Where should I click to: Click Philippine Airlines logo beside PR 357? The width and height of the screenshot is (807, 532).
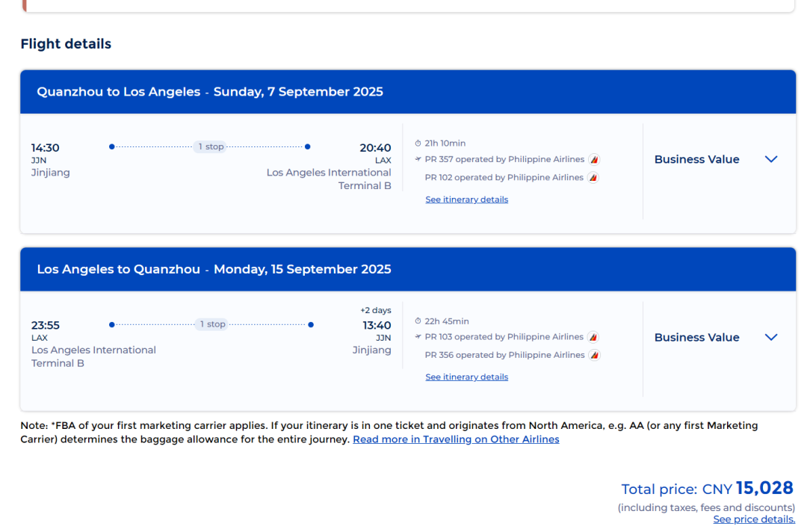click(594, 160)
